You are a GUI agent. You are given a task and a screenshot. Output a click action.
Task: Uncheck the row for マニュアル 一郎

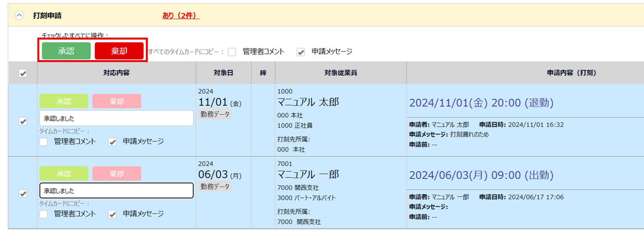click(x=23, y=194)
